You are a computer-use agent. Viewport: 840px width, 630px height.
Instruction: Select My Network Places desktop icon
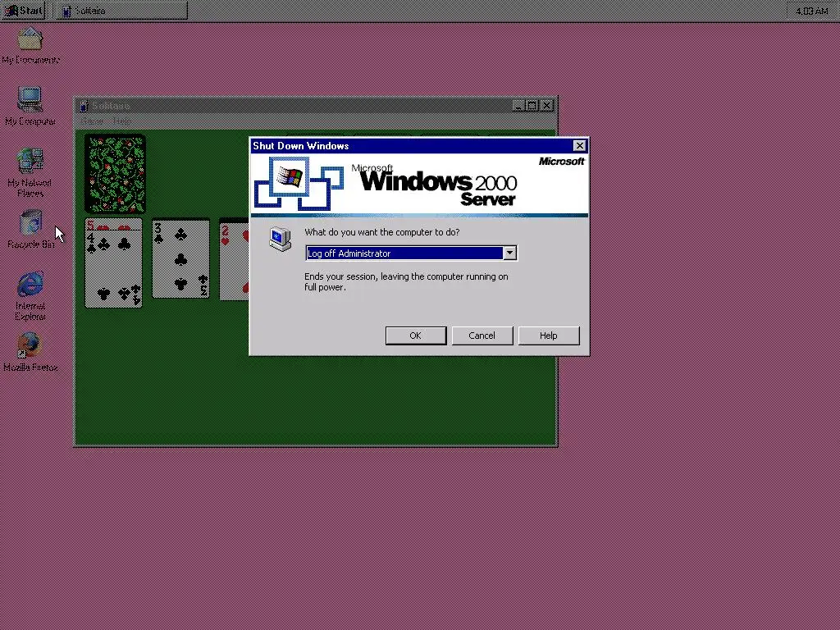[30, 172]
